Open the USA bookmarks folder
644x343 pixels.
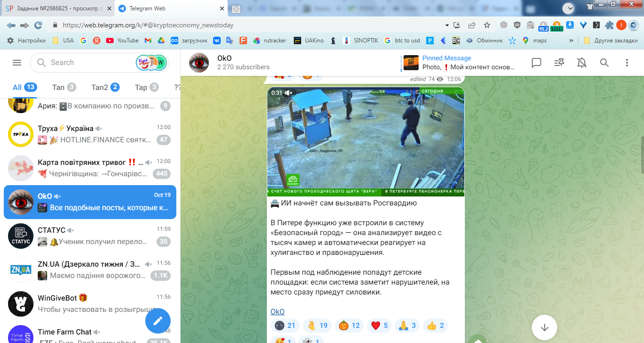[x=63, y=41]
